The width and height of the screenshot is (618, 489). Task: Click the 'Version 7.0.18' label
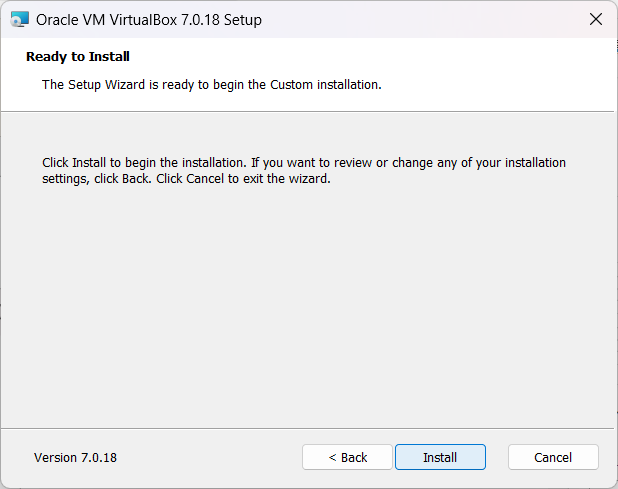75,457
